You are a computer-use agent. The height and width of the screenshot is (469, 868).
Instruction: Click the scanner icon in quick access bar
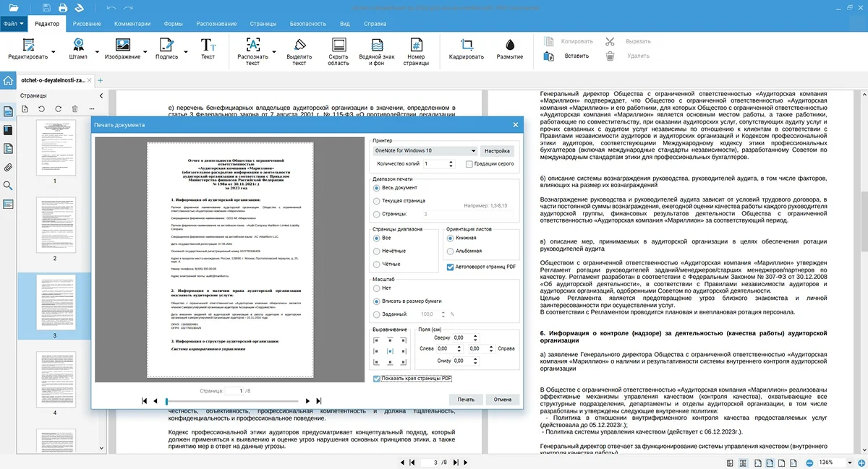coord(80,8)
